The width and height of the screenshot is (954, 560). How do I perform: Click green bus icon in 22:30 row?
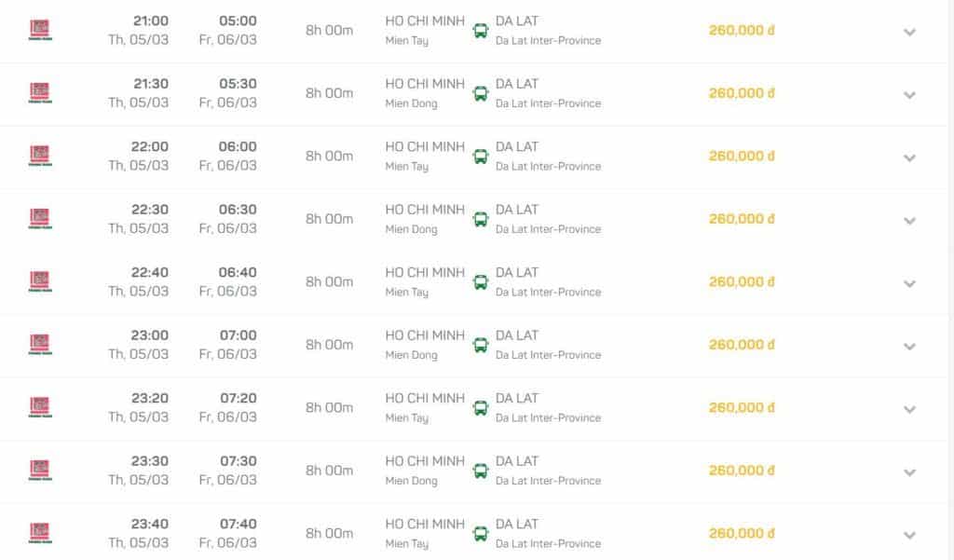point(481,219)
